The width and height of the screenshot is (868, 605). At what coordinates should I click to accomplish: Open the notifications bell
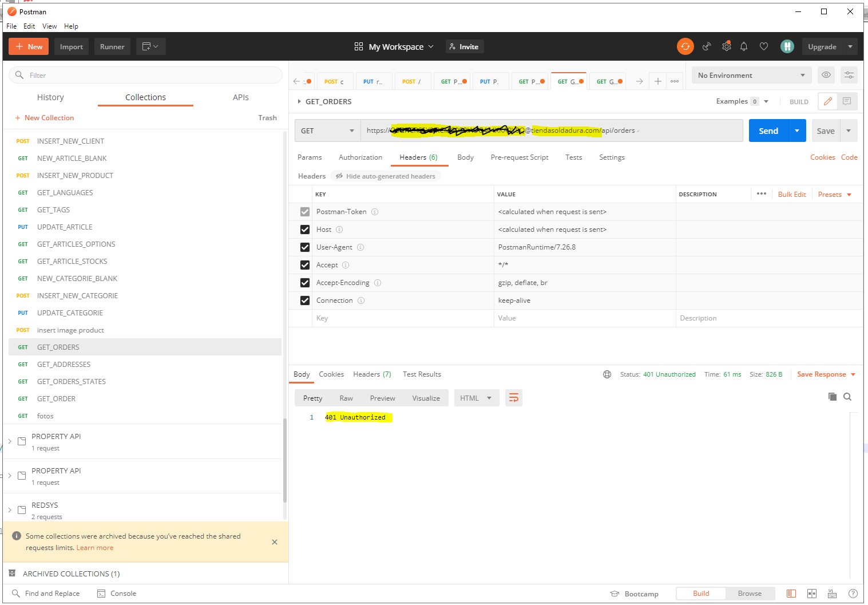pos(744,46)
